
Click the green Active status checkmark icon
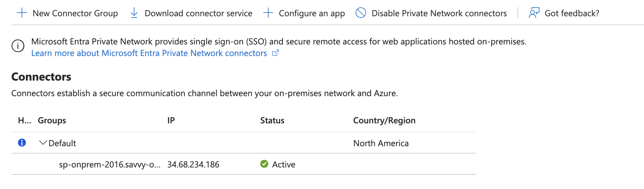[x=264, y=164]
